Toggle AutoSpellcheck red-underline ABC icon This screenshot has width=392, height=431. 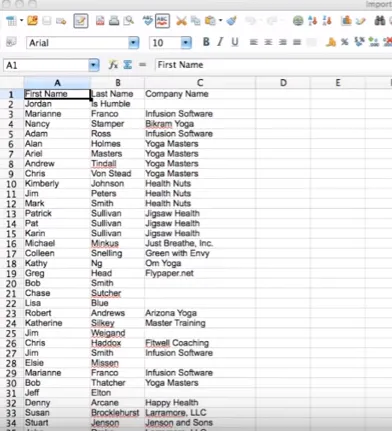point(162,21)
